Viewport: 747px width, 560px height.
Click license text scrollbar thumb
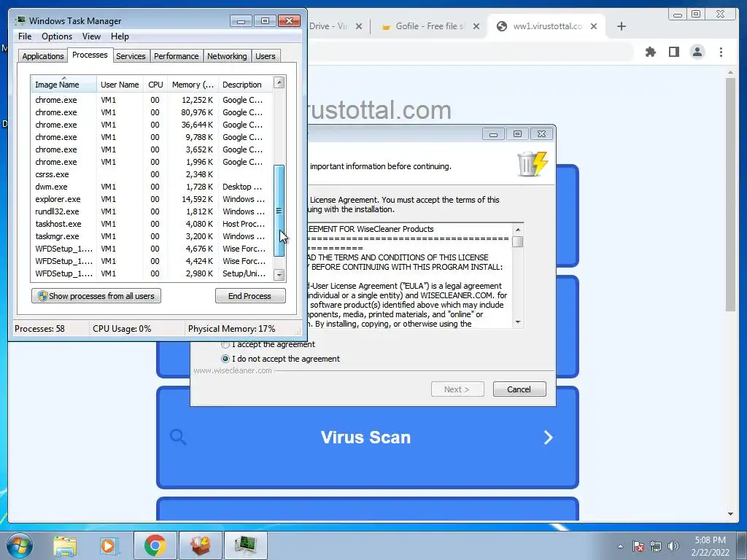click(x=518, y=241)
